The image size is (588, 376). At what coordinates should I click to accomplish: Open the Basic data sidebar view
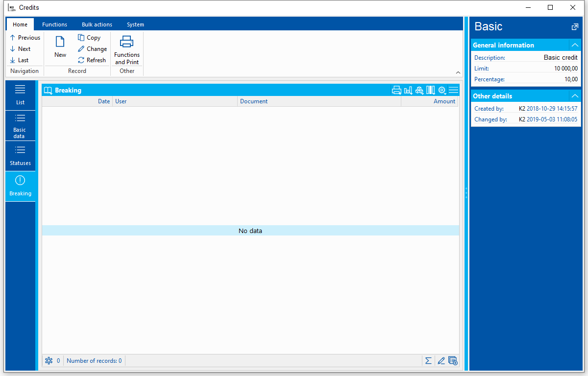point(20,126)
